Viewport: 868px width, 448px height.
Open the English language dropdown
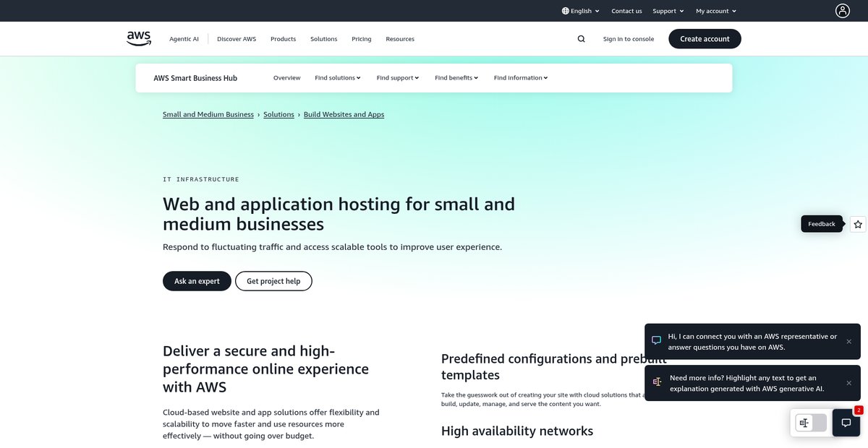tap(581, 11)
